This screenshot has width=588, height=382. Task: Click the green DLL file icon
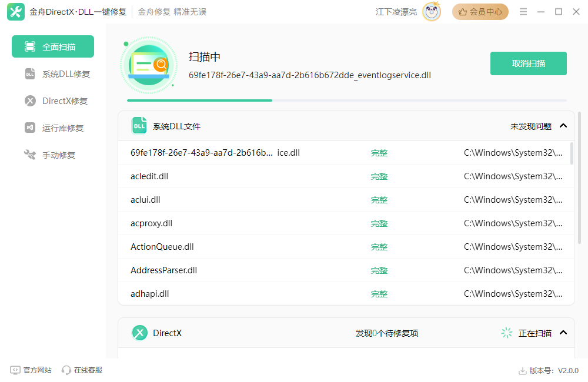point(139,125)
